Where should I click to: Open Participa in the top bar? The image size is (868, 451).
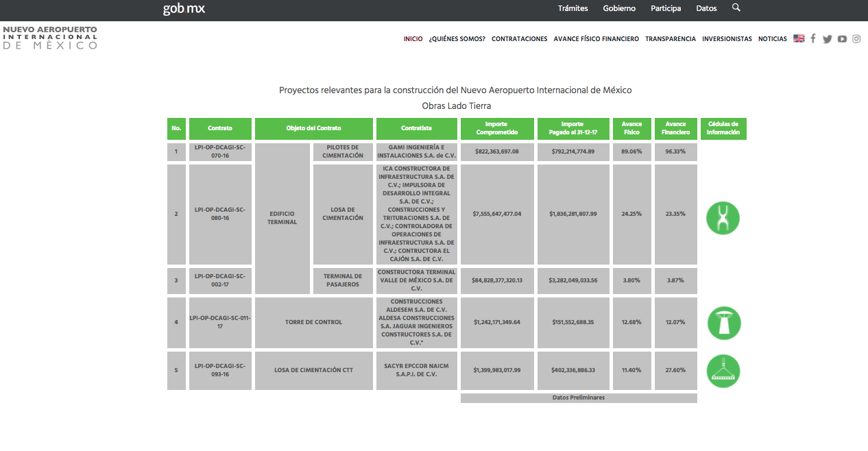coord(666,9)
